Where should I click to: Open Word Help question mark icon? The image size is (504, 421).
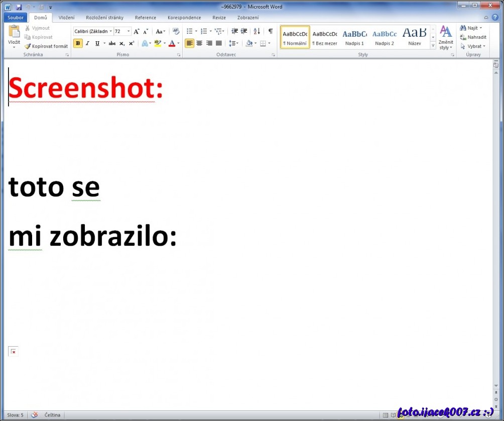point(495,18)
